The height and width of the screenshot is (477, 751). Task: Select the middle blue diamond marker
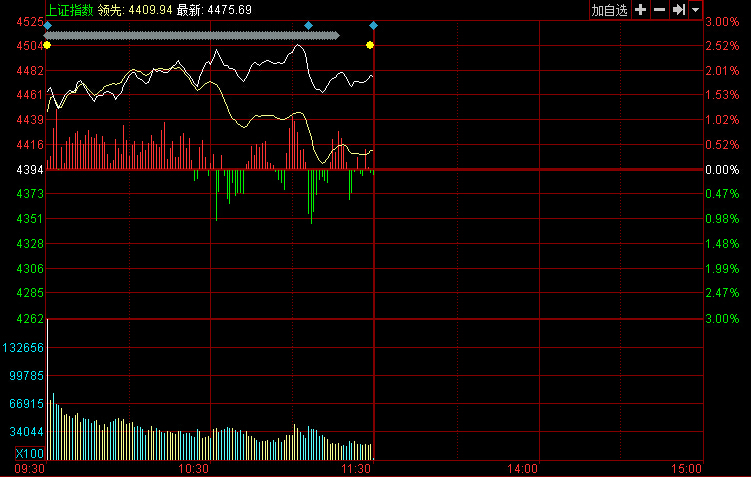click(308, 25)
